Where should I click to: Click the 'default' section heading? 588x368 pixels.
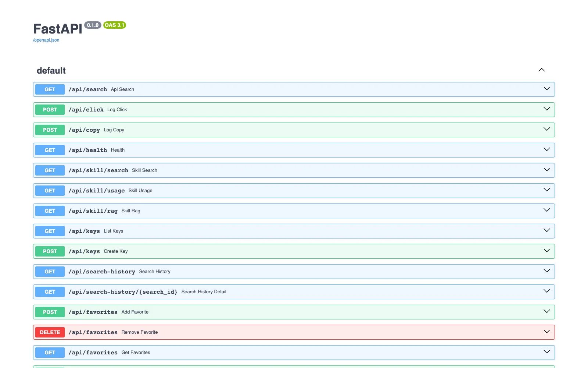pyautogui.click(x=51, y=71)
